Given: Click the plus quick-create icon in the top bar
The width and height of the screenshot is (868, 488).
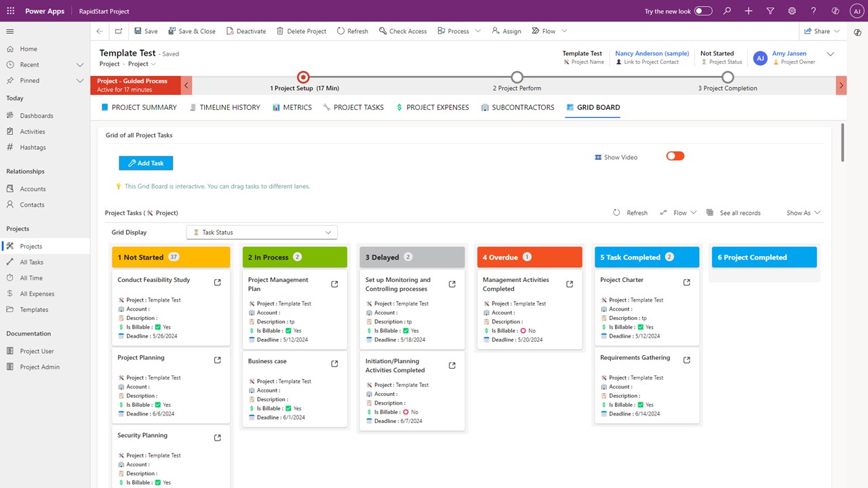Looking at the screenshot, I should 749,11.
